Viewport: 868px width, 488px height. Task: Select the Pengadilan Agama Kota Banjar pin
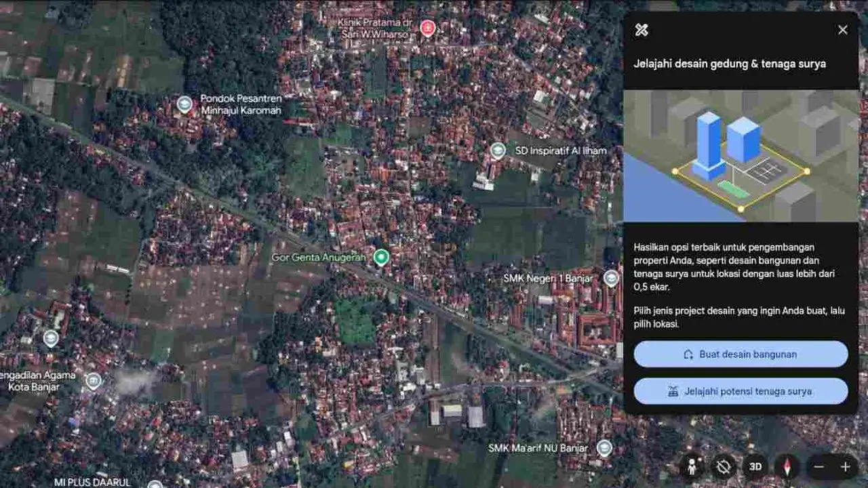94,381
